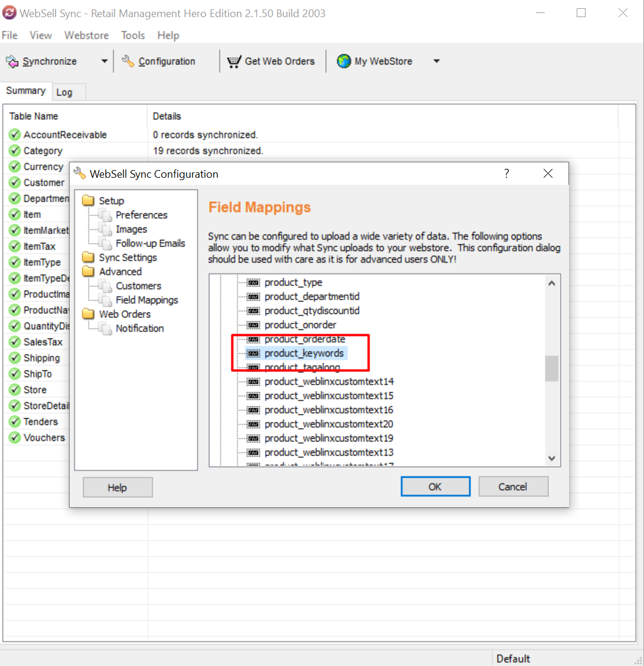Select the product_type field

(293, 282)
